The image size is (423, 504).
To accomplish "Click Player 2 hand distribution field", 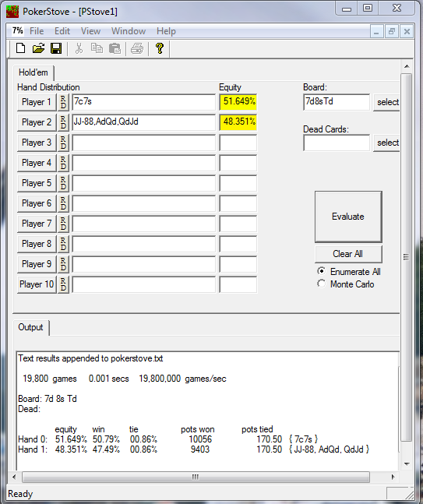I will tap(143, 122).
